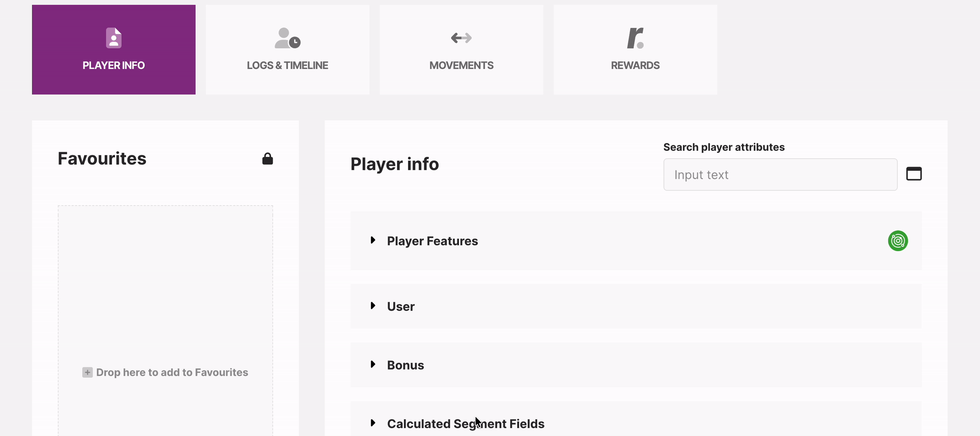980x436 pixels.
Task: Click the Movements arrows icon
Action: point(461,38)
